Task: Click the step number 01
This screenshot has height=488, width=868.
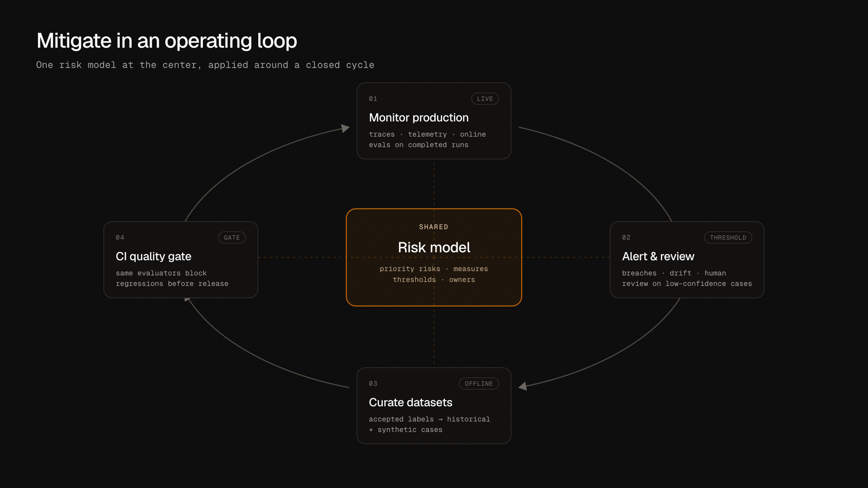Action: pos(373,99)
